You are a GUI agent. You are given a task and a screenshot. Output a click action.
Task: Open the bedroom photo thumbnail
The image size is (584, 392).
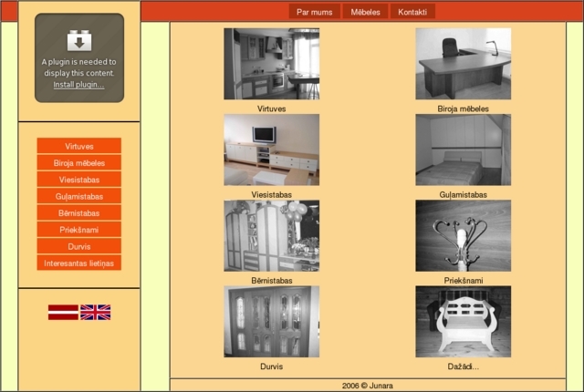[x=464, y=150]
